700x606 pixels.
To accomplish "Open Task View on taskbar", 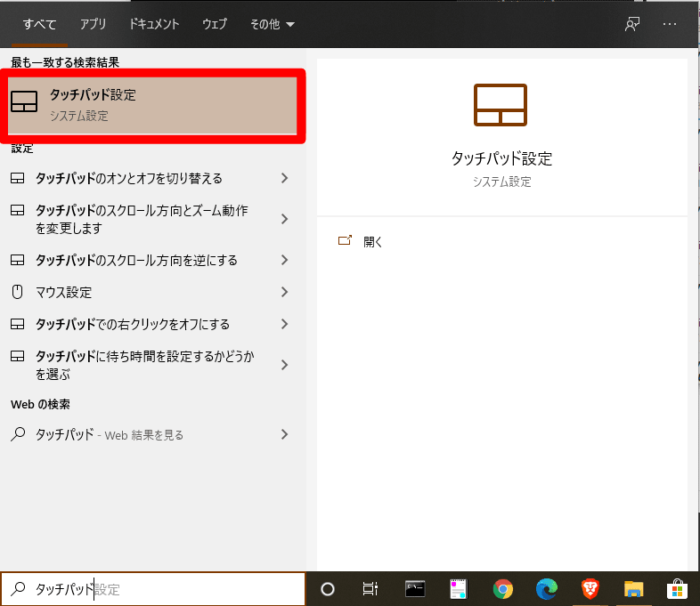I will [370, 589].
